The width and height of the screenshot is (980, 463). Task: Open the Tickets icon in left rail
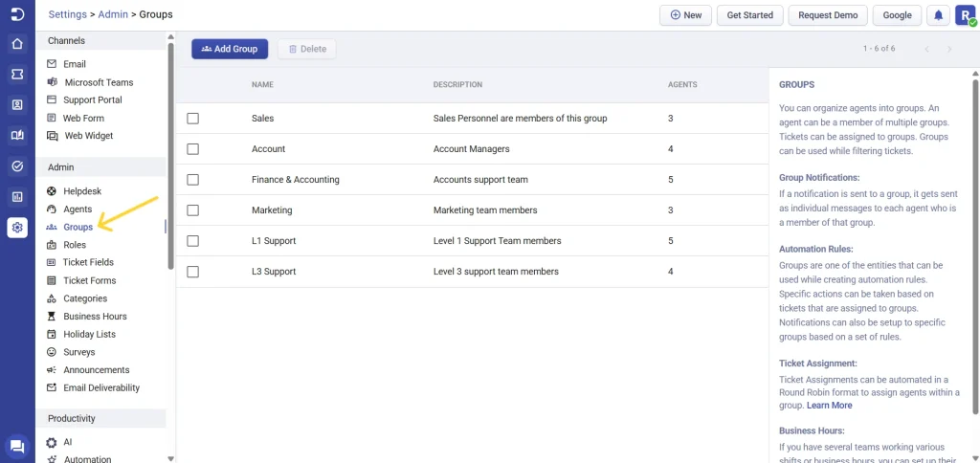coord(17,75)
